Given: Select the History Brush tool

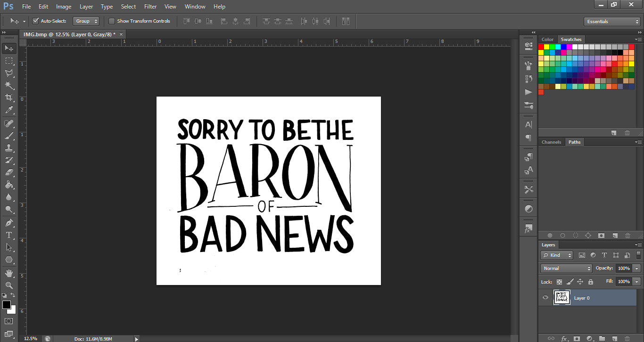Looking at the screenshot, I should (9, 160).
